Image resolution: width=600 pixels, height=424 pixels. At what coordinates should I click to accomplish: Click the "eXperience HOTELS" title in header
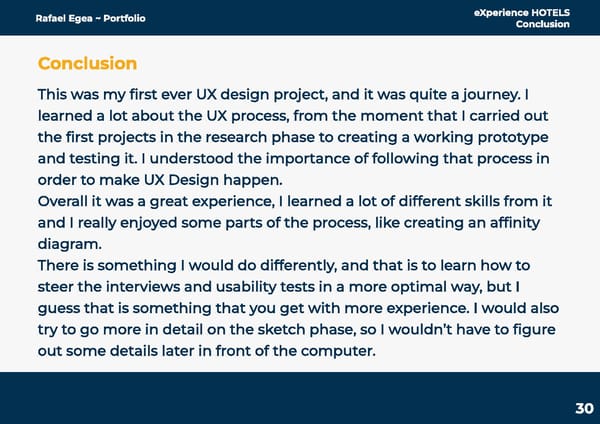click(530, 12)
